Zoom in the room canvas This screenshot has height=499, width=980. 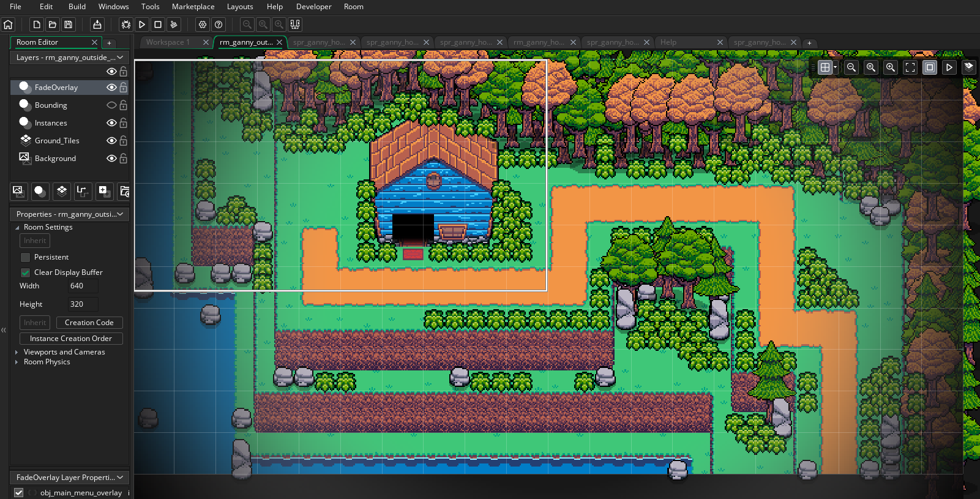point(891,67)
